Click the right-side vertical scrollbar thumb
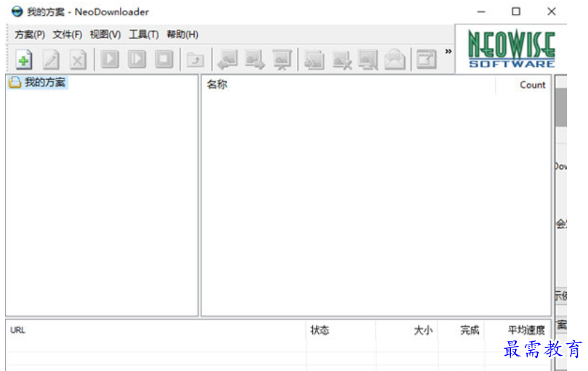 561,108
